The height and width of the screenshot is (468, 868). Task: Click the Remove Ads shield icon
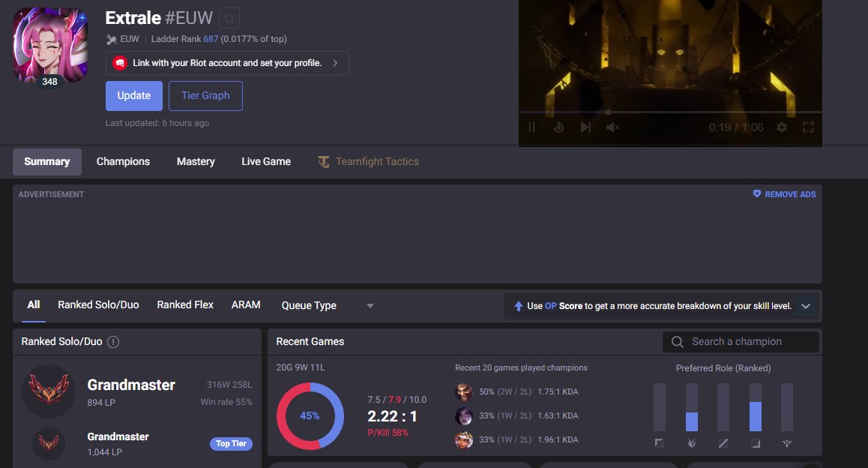point(756,193)
